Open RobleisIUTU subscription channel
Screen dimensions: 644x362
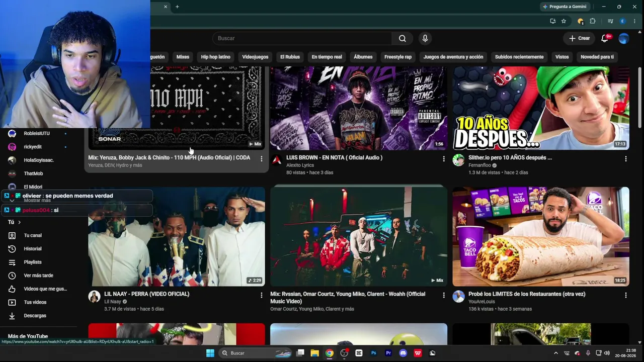(37, 134)
